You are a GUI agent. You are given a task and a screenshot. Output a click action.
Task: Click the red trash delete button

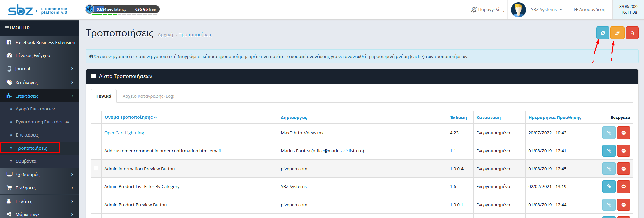click(632, 33)
